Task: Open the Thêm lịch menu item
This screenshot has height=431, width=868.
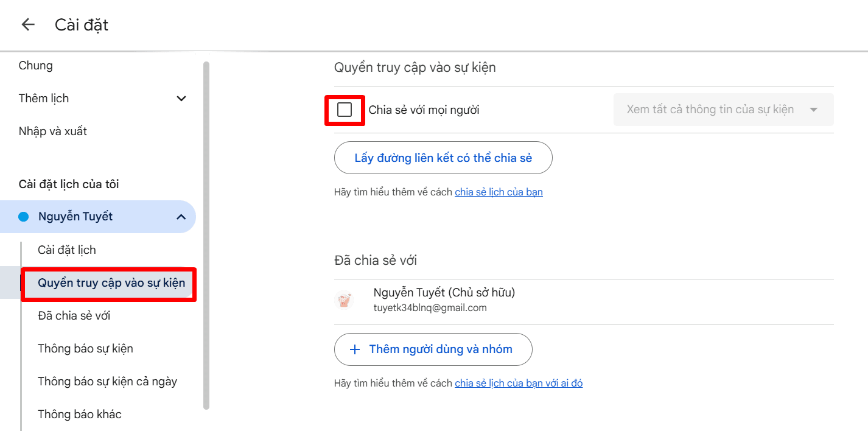Action: pos(44,98)
